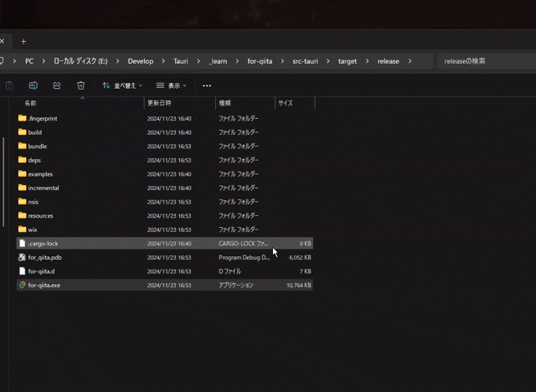Sort by the サイズ column header
This screenshot has height=392, width=536.
pyautogui.click(x=286, y=103)
